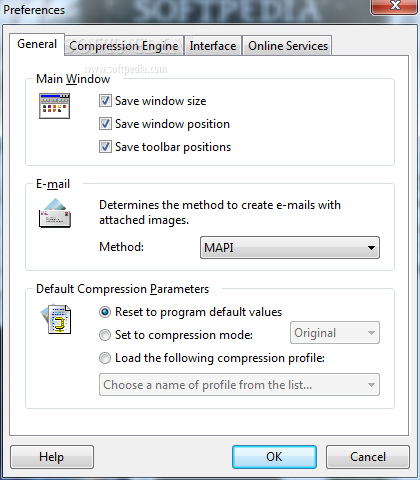420x480 pixels.
Task: Click the OK button
Action: click(x=274, y=457)
